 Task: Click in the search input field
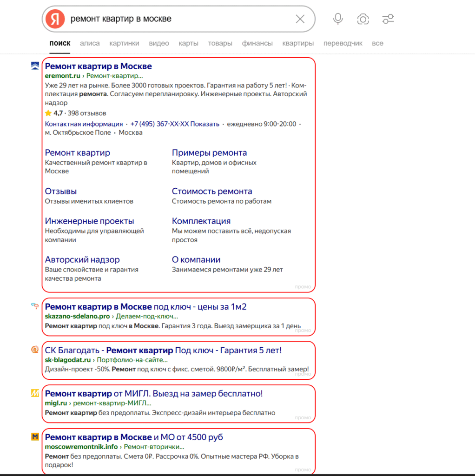[x=179, y=19]
